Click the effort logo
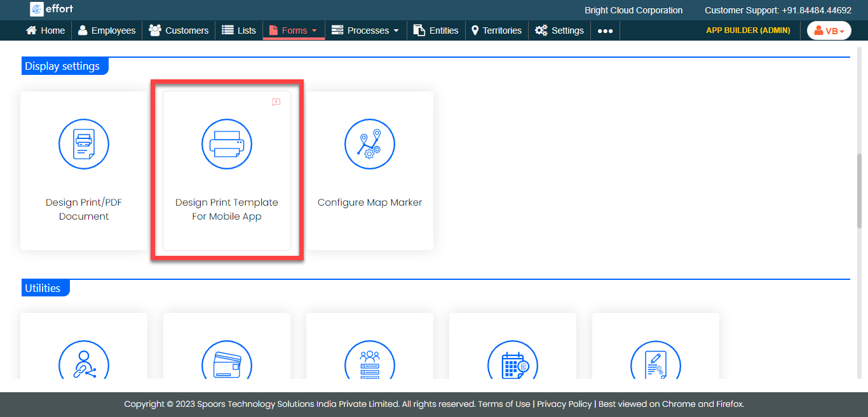The width and height of the screenshot is (868, 417). (52, 9)
